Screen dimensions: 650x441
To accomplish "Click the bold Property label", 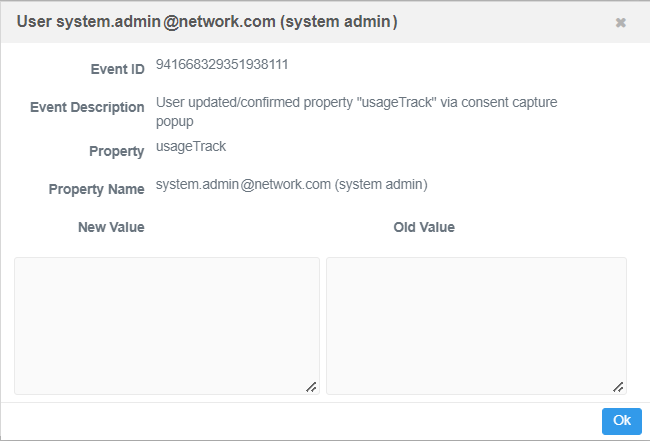I will point(117,151).
